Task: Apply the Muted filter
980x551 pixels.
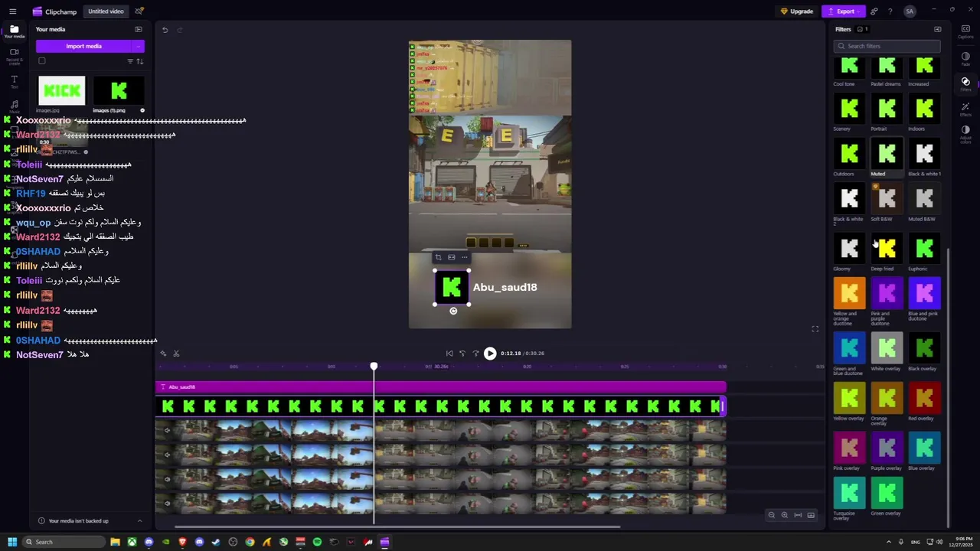Action: pos(887,154)
